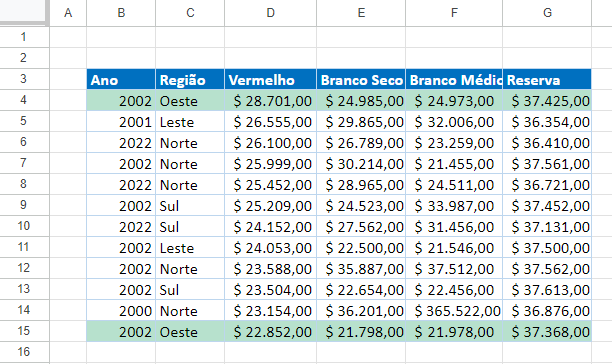This screenshot has width=612, height=364.
Task: Select cell with $ 36.876,00
Action: (547, 311)
